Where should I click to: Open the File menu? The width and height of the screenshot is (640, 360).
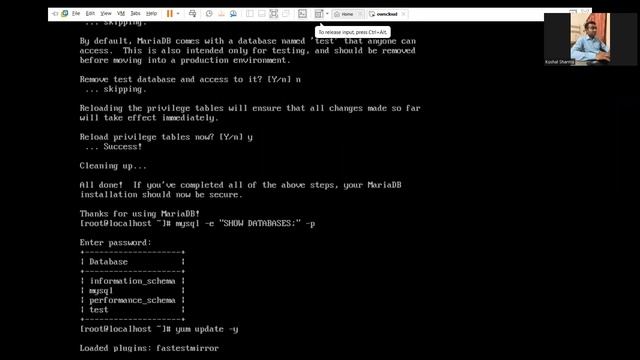[76, 13]
